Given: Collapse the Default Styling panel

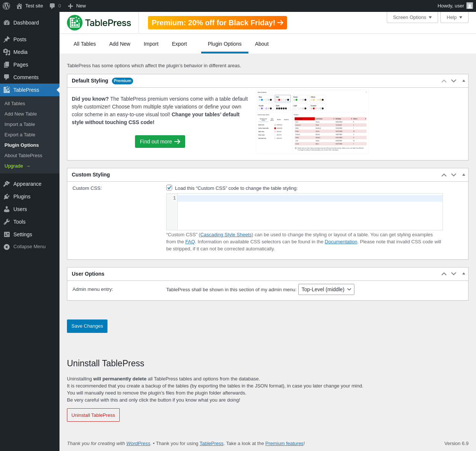Looking at the screenshot, I should [464, 81].
